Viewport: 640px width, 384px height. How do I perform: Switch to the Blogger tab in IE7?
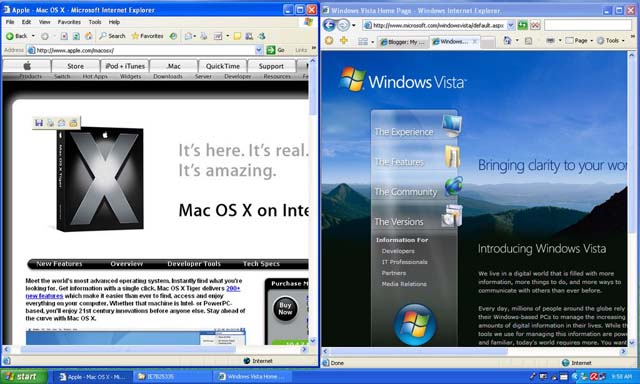403,42
